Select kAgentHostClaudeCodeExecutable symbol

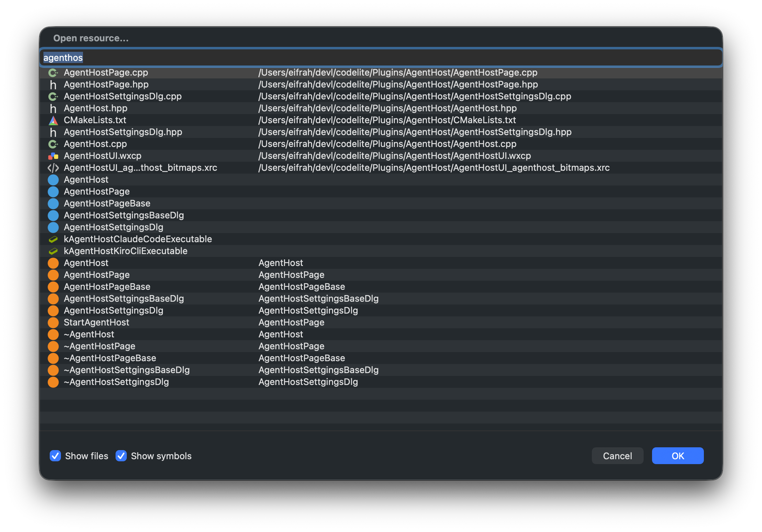381,239
